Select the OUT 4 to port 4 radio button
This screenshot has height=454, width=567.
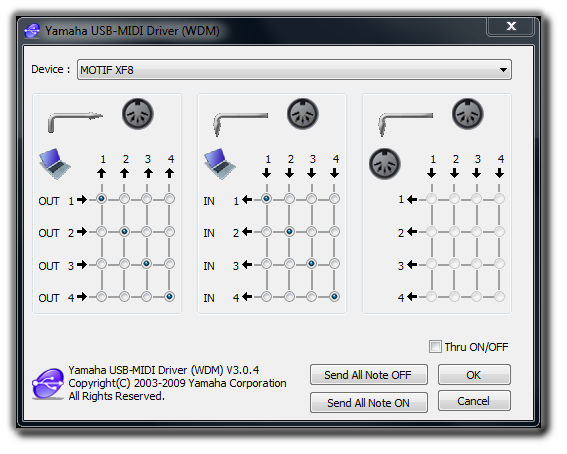tap(169, 297)
